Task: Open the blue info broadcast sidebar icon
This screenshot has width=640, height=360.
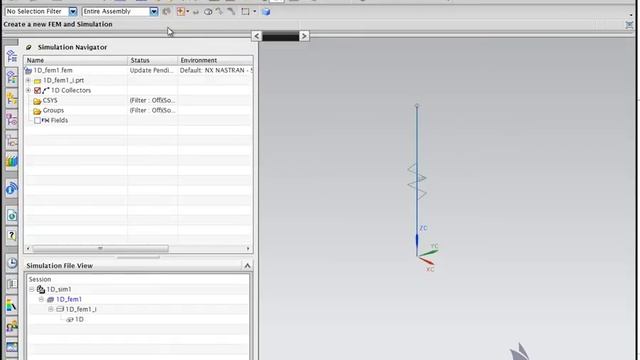Action: pos(11,189)
